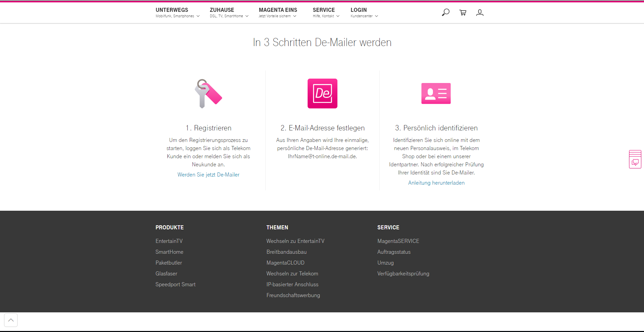This screenshot has height=332, width=644.
Task: Expand the Service menu chevron
Action: pyautogui.click(x=338, y=16)
